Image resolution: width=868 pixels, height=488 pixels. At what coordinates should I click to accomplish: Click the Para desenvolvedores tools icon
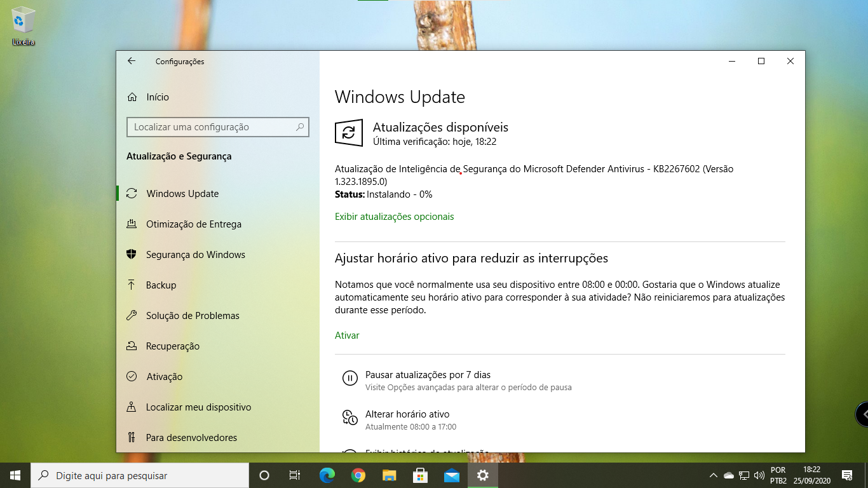tap(132, 438)
